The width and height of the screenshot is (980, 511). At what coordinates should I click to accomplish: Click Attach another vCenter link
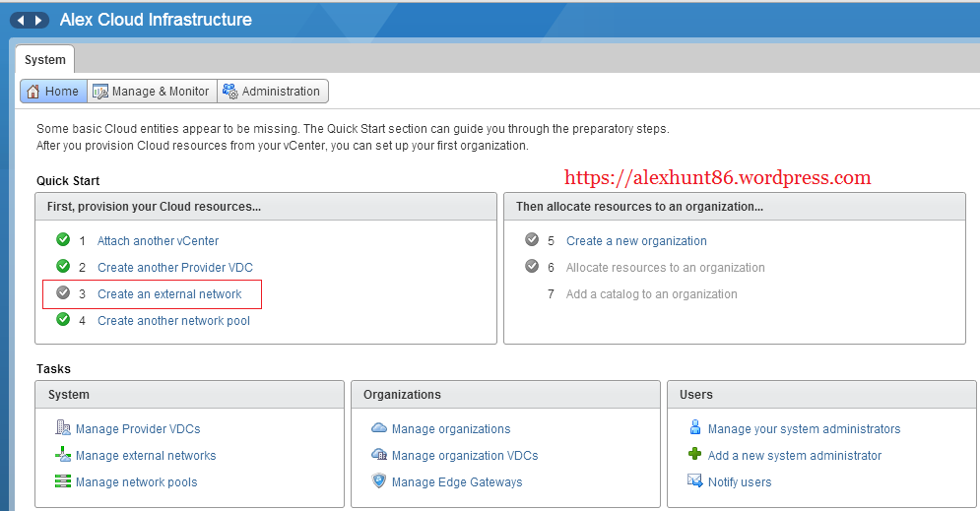[x=158, y=241]
